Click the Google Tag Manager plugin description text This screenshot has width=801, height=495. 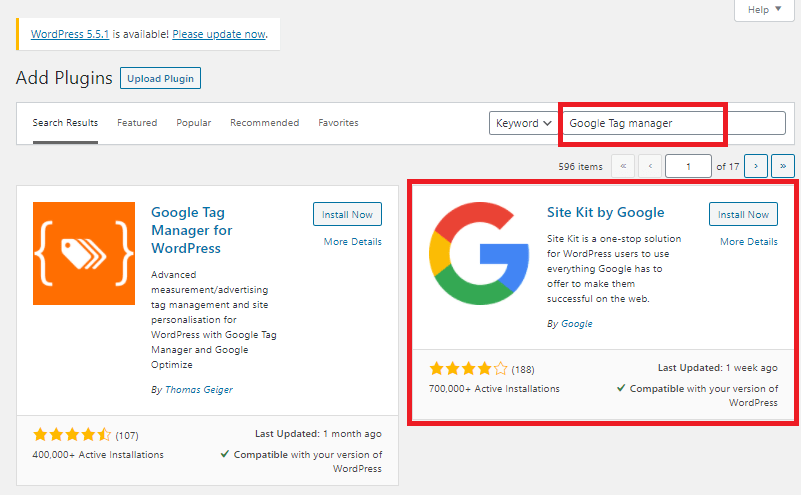214,320
